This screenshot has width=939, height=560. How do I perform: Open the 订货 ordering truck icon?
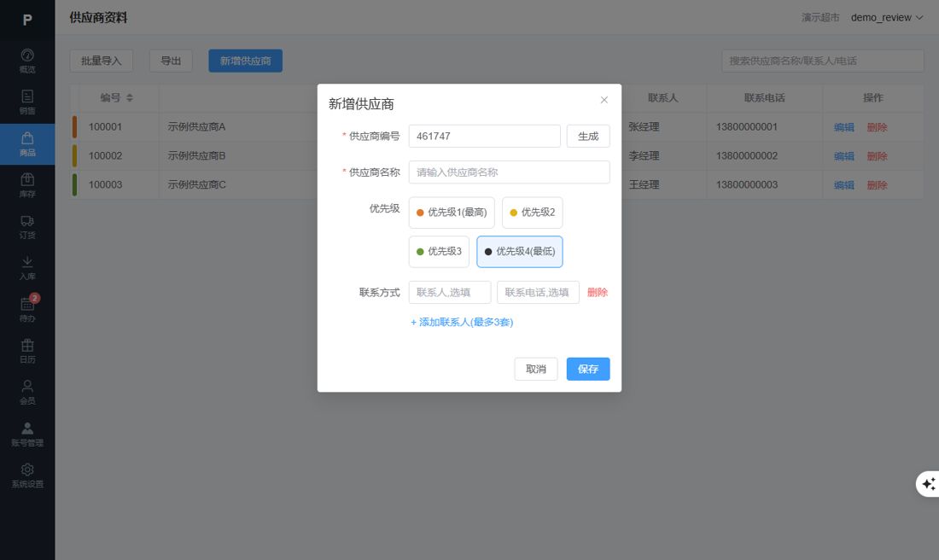point(27,226)
